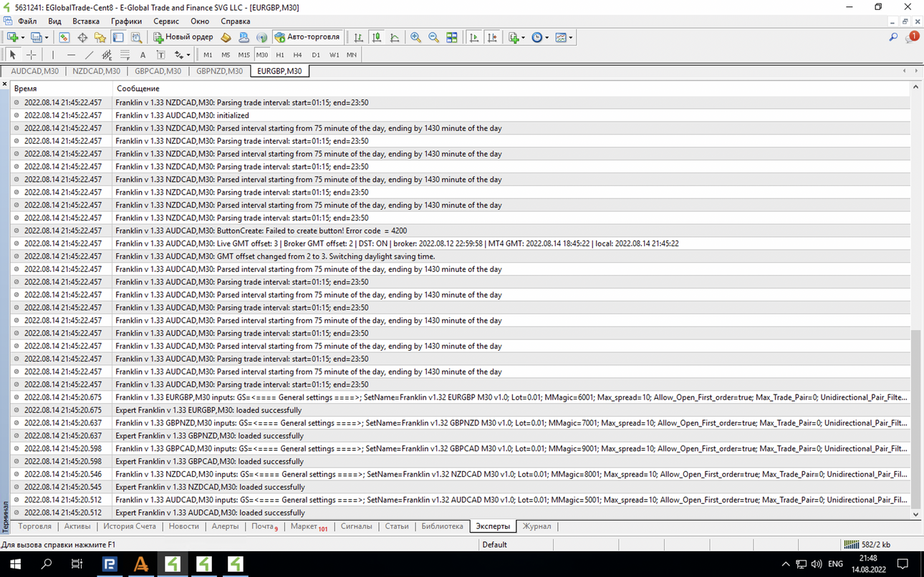Open the indicators list dropdown
The image size is (924, 577).
tap(516, 37)
